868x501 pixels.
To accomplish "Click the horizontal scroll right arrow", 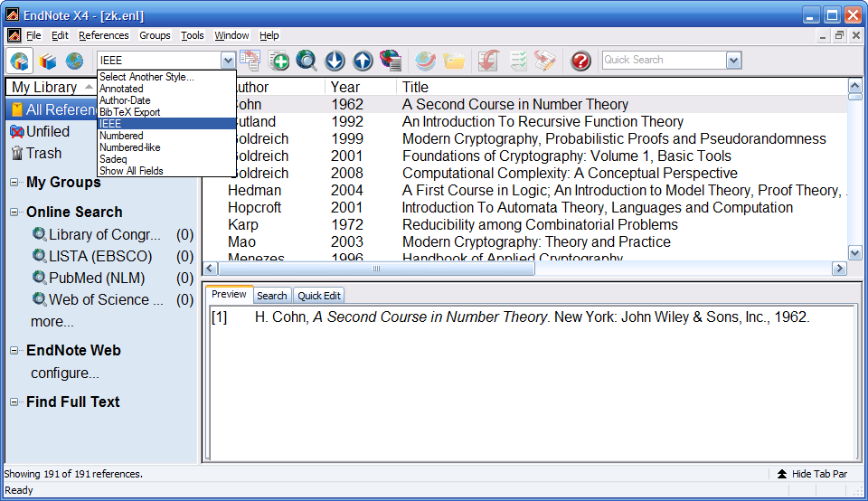I will click(x=839, y=269).
